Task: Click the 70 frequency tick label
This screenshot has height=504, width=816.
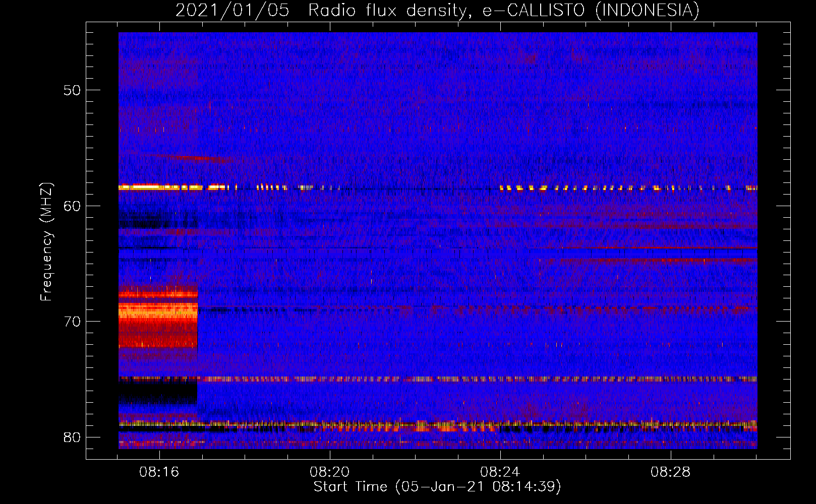Action: point(72,322)
